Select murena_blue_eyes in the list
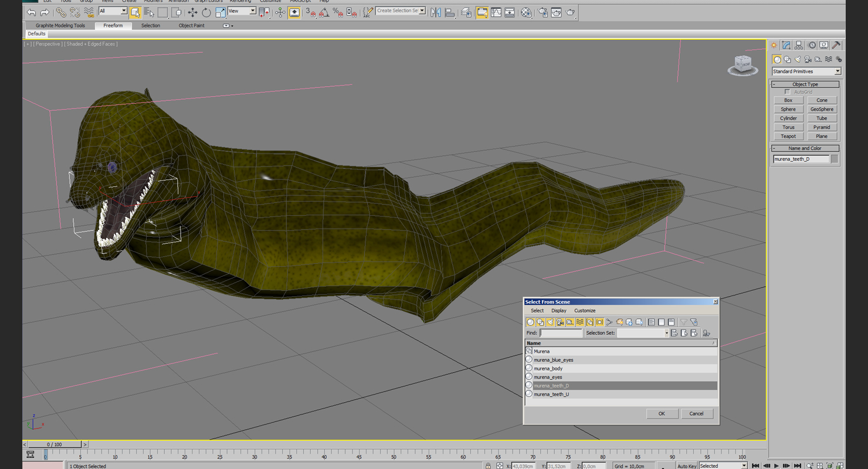This screenshot has height=469, width=868. point(621,360)
